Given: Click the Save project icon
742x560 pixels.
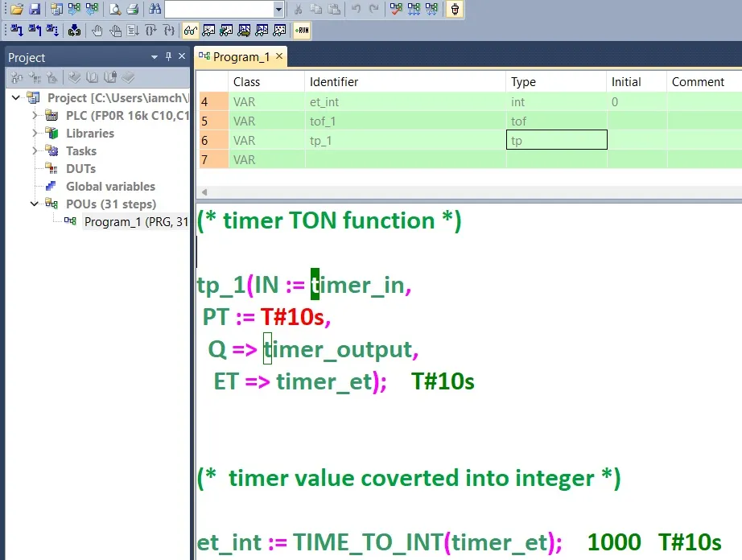Looking at the screenshot, I should point(35,9).
